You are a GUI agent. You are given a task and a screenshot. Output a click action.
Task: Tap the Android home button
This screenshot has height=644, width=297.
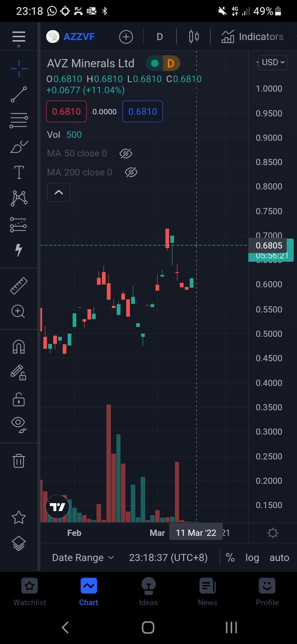point(148,627)
